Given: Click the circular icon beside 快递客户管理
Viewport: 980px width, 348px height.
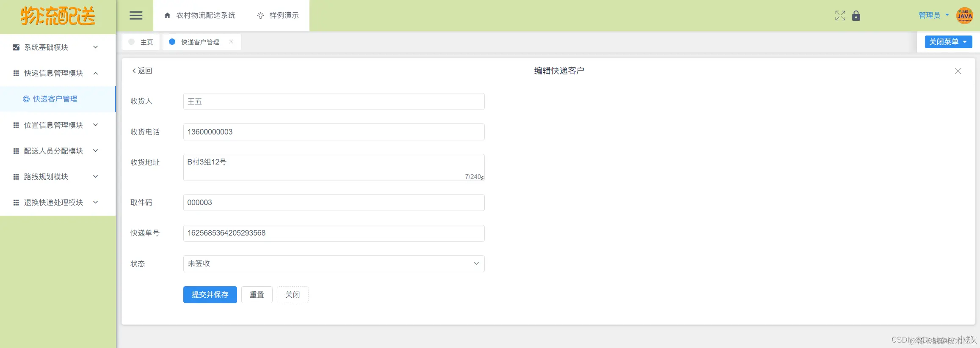Looking at the screenshot, I should [26, 99].
